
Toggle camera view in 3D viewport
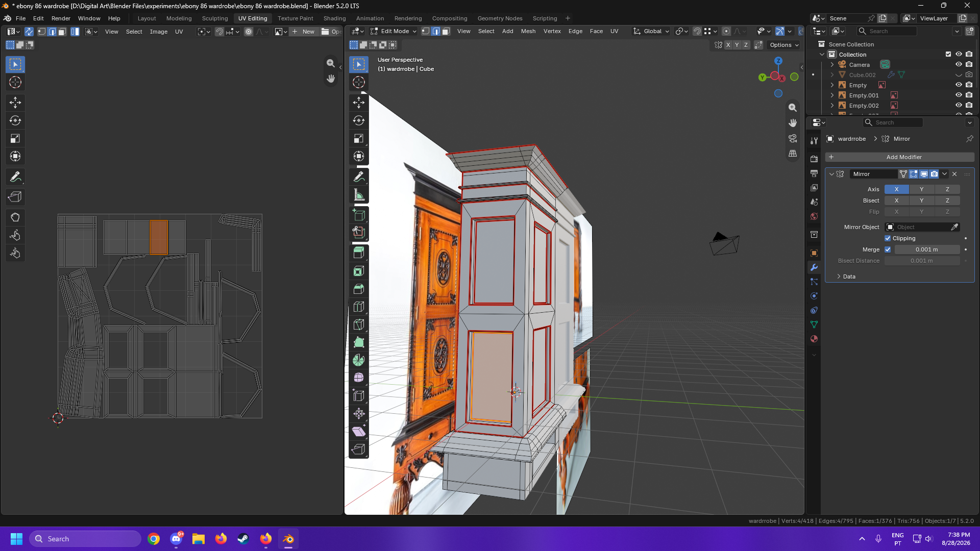[x=793, y=138]
